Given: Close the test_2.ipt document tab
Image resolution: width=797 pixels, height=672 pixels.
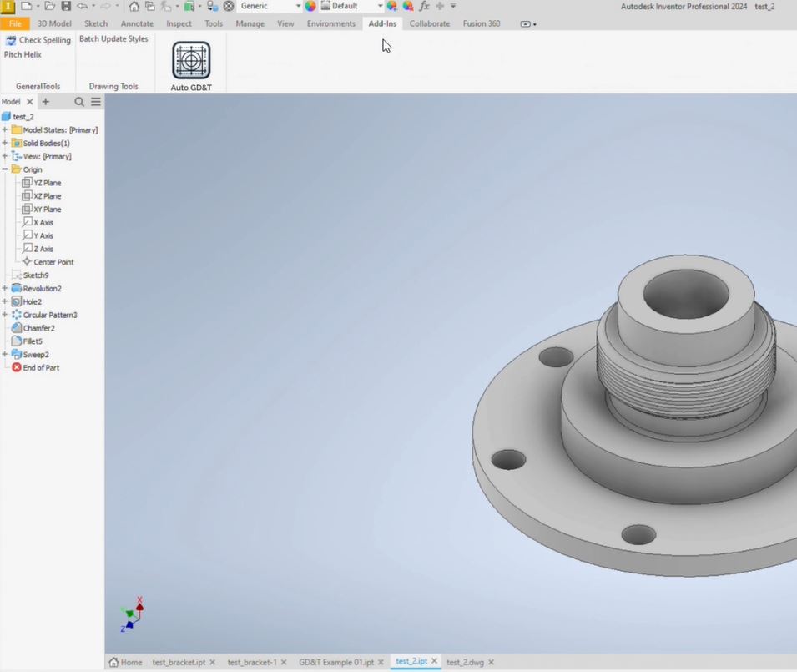Looking at the screenshot, I should tap(434, 661).
